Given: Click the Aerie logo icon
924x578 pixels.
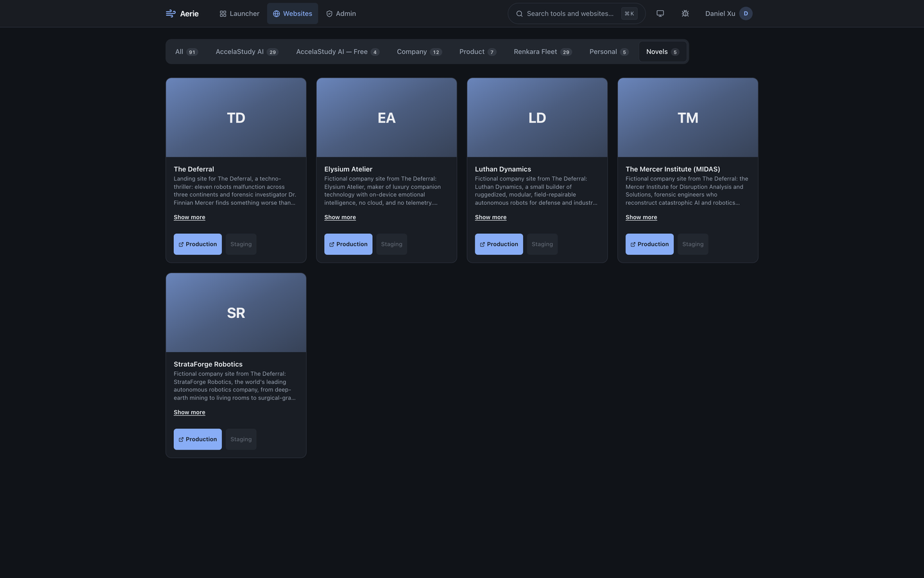Looking at the screenshot, I should pos(171,13).
